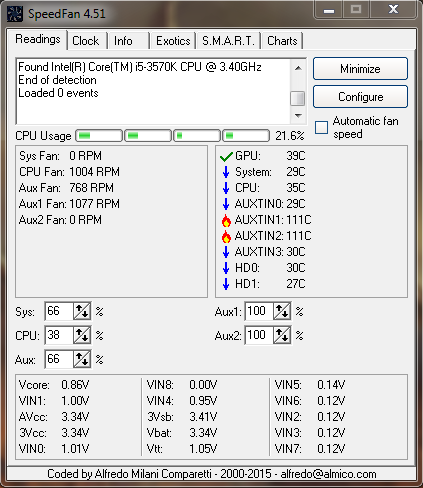Click the 'End of detection' log line
The image size is (423, 488).
(57, 80)
